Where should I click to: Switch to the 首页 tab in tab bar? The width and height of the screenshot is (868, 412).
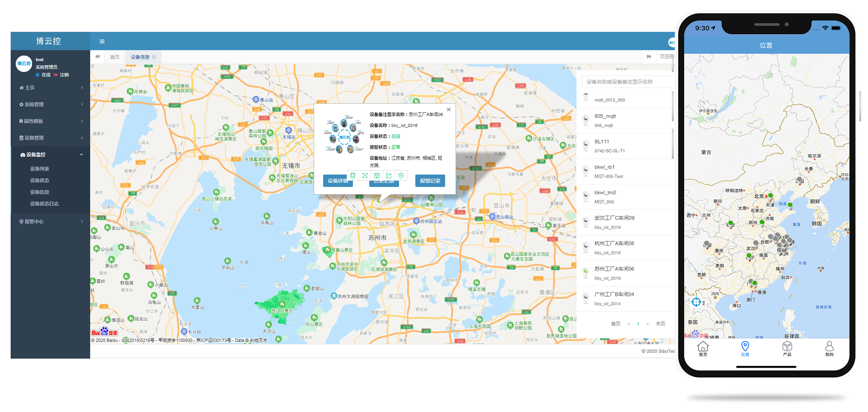pyautogui.click(x=115, y=57)
